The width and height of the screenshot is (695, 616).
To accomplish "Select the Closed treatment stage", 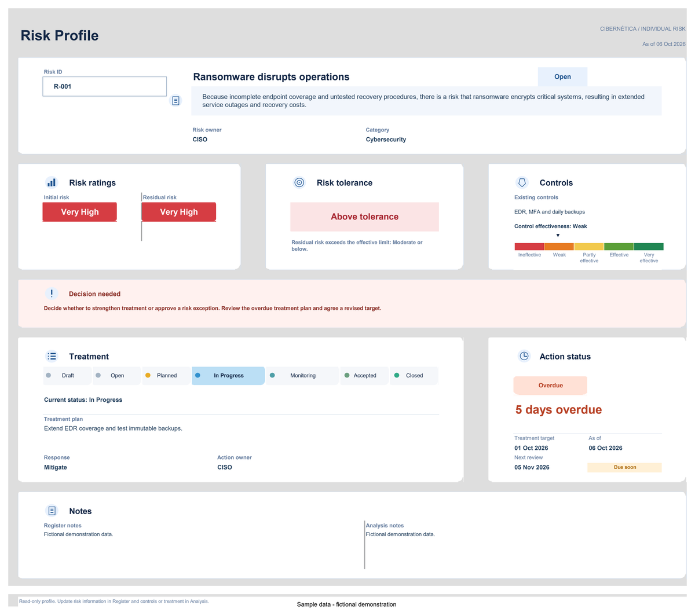I will pyautogui.click(x=414, y=375).
